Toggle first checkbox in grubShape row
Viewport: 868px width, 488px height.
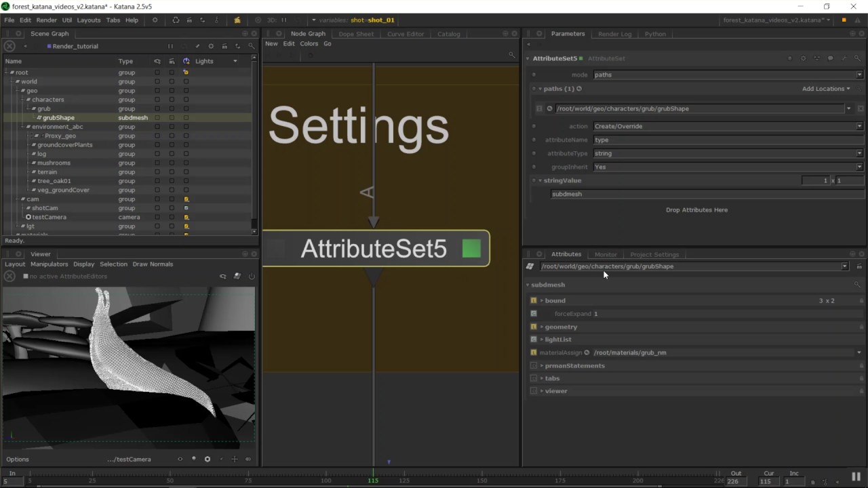tap(157, 118)
